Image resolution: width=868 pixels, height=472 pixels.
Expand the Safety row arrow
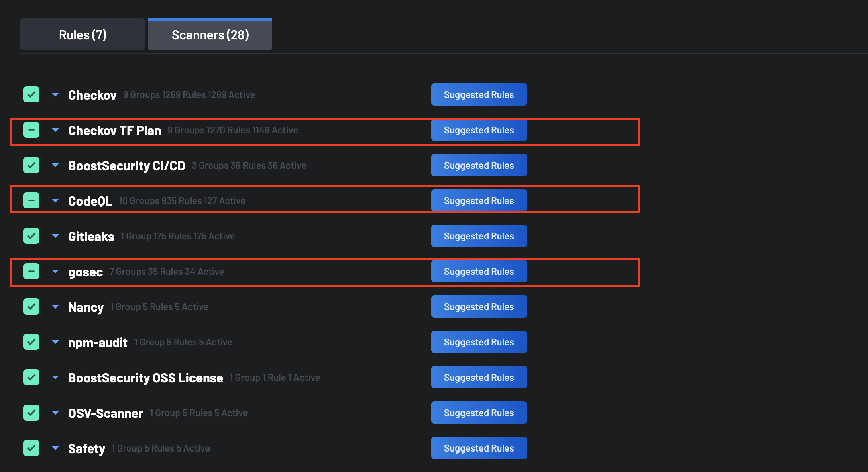click(55, 448)
